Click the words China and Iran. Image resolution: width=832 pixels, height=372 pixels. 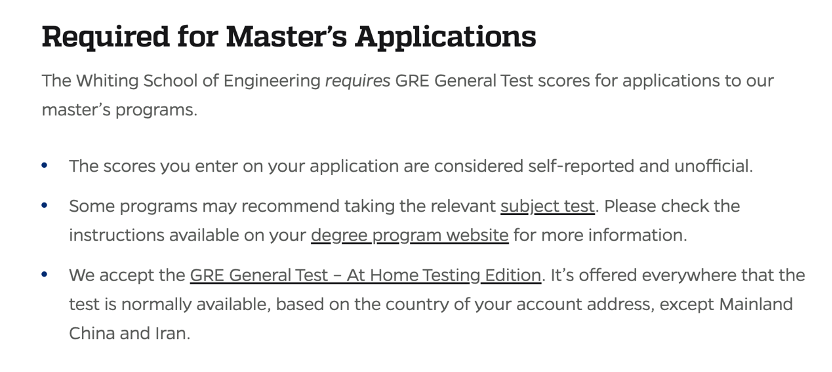[x=129, y=333]
